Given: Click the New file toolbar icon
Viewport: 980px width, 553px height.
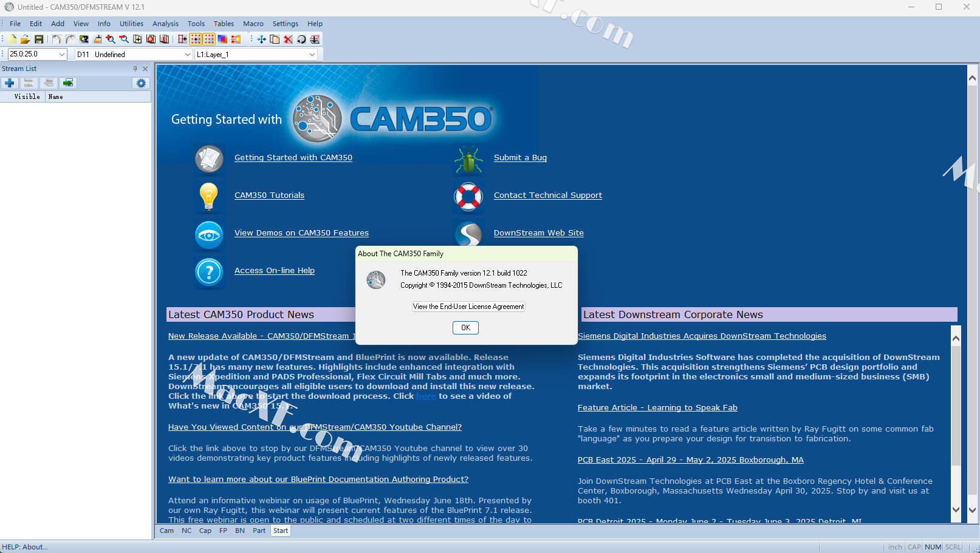Looking at the screenshot, I should coord(12,39).
